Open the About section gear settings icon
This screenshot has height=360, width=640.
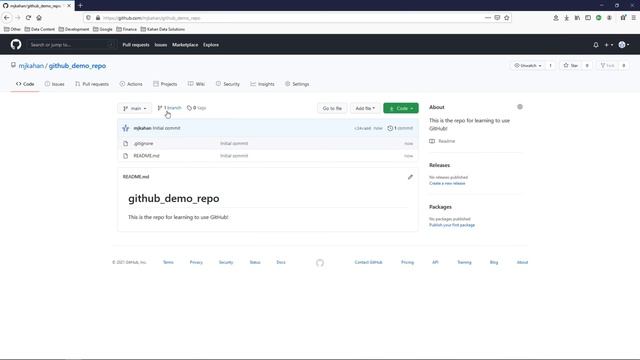(x=520, y=107)
